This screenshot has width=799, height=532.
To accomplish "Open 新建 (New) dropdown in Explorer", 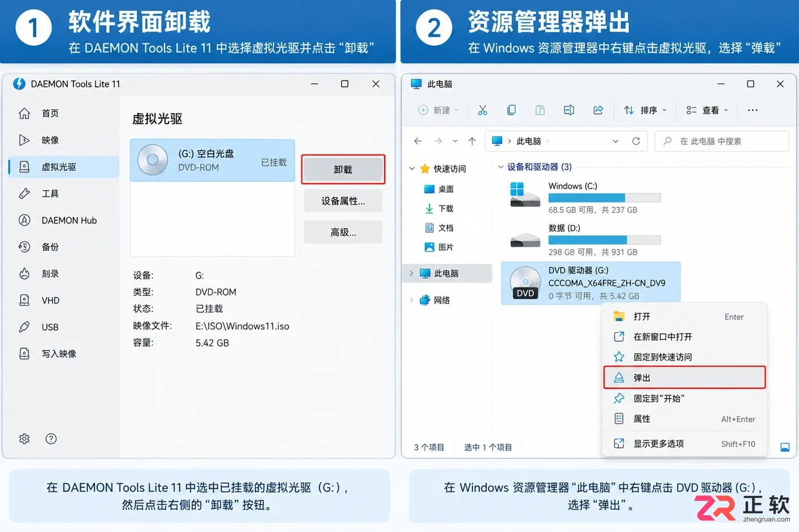I will (438, 110).
